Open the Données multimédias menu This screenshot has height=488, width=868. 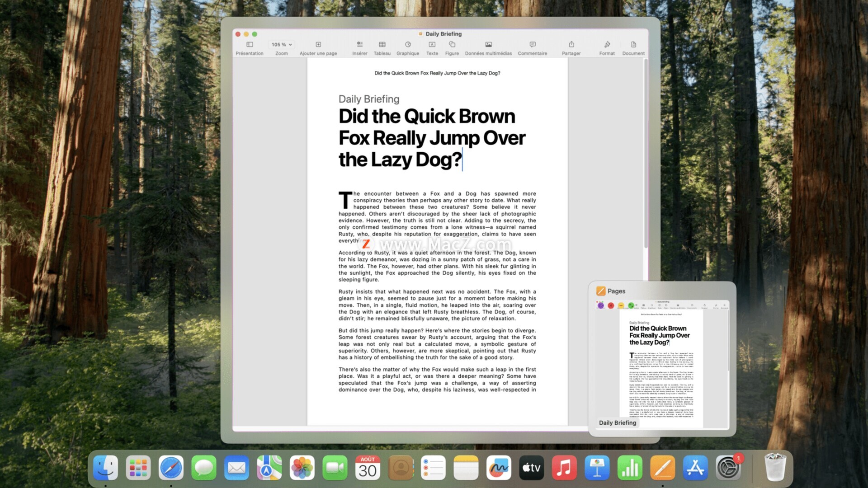click(x=488, y=44)
